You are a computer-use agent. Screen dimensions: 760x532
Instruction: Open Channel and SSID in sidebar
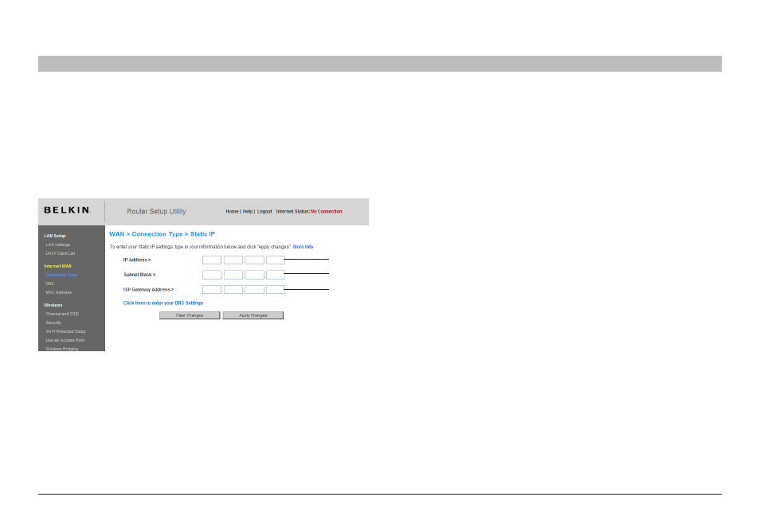[x=62, y=314]
